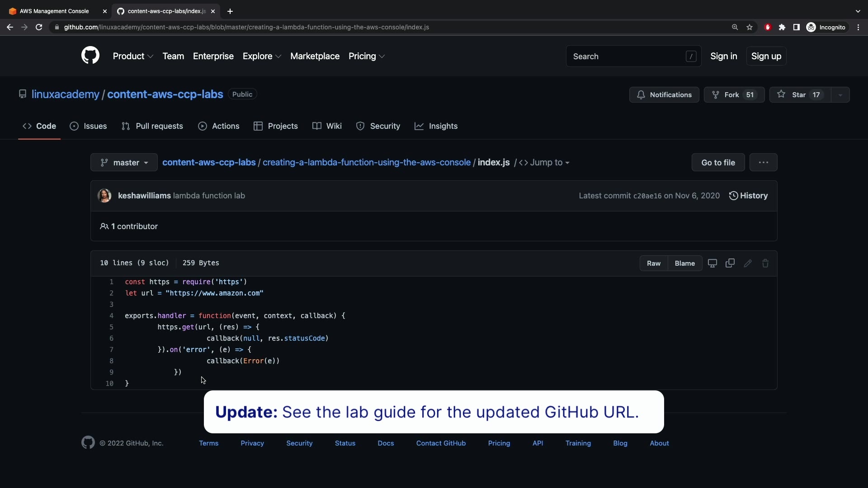Screen dimensions: 868x488
Task: Expand the Star options dropdown arrow
Action: click(x=840, y=95)
